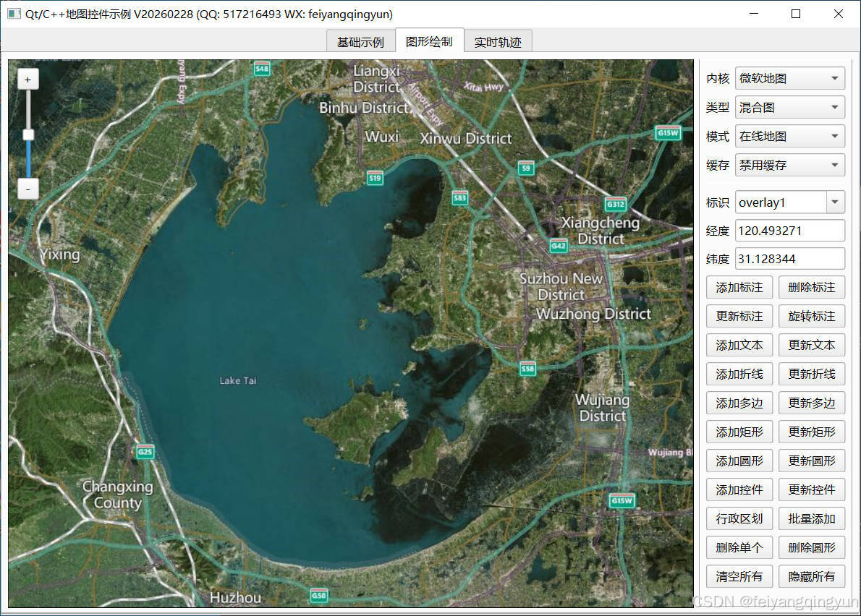
Task: Click the zoom slider handle on map
Action: (x=28, y=135)
